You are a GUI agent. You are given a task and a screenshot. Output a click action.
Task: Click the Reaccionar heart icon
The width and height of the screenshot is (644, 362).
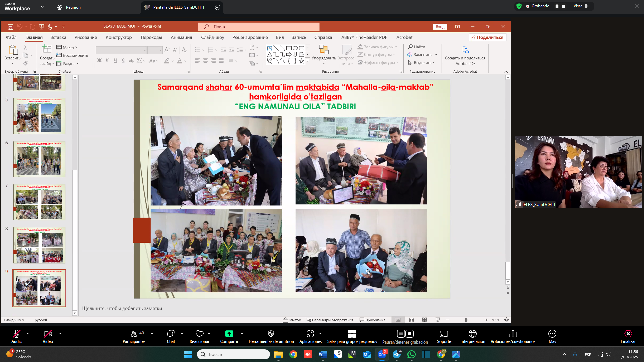click(x=200, y=334)
